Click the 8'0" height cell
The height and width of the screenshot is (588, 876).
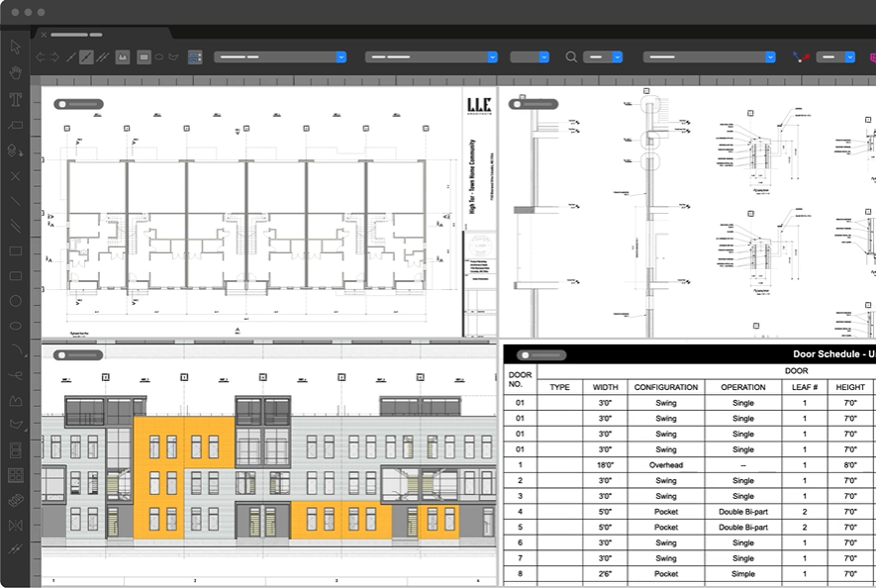(x=850, y=465)
